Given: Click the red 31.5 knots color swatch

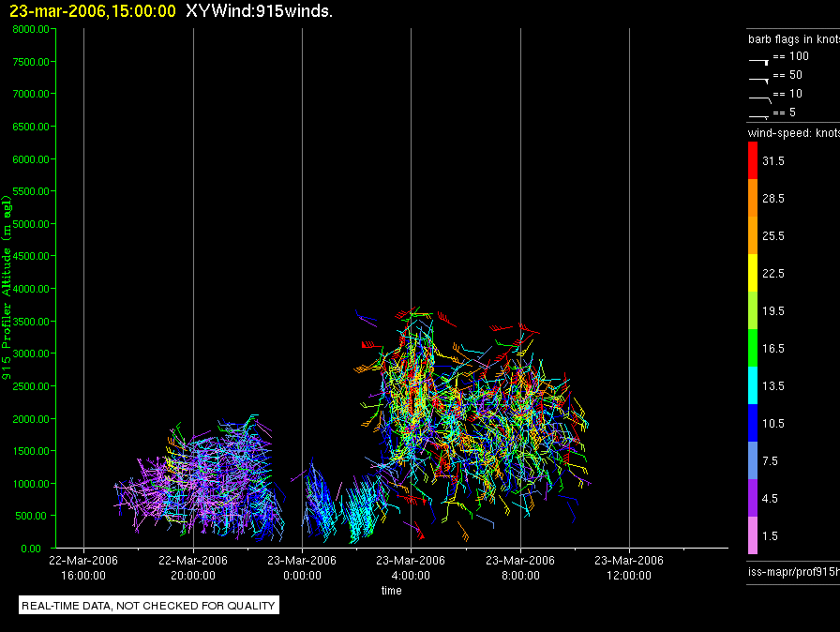Looking at the screenshot, I should coord(753,160).
